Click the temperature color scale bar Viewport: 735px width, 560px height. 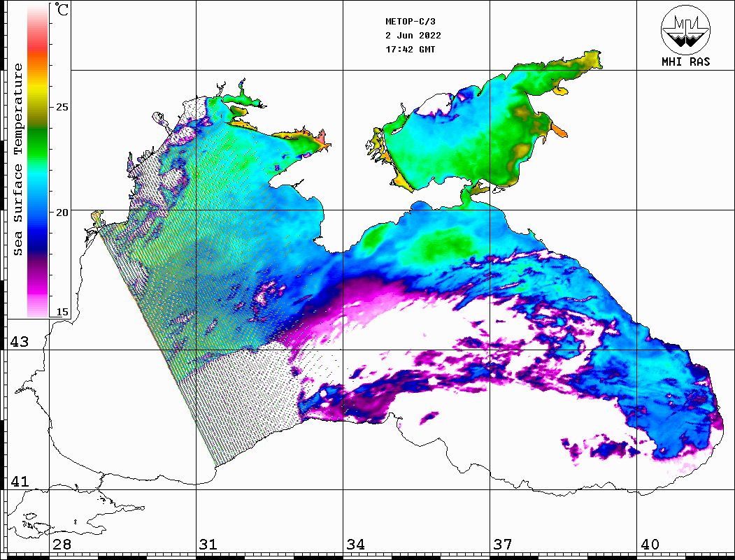(x=38, y=161)
